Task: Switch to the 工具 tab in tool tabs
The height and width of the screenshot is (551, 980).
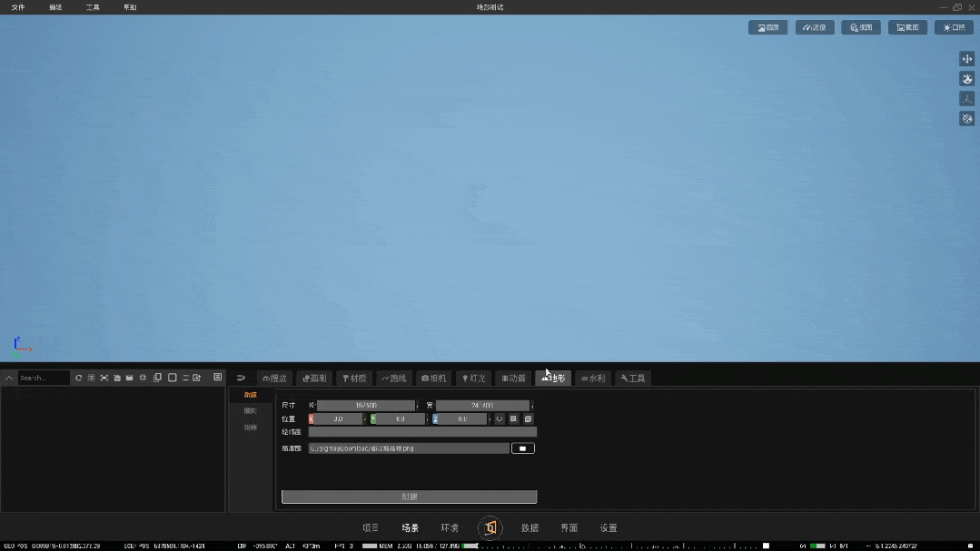Action: 633,378
